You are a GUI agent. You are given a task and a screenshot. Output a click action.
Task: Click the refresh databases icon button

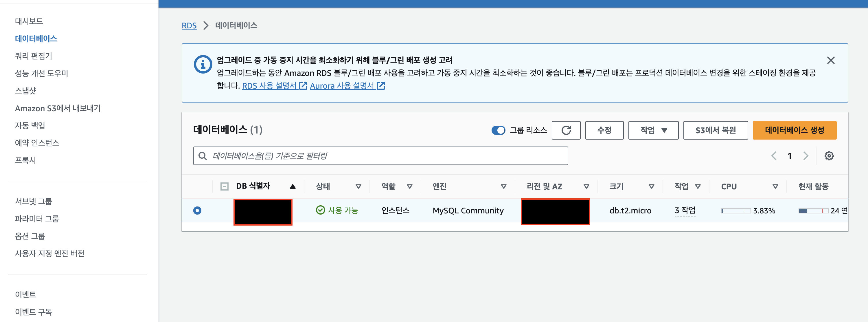[566, 130]
